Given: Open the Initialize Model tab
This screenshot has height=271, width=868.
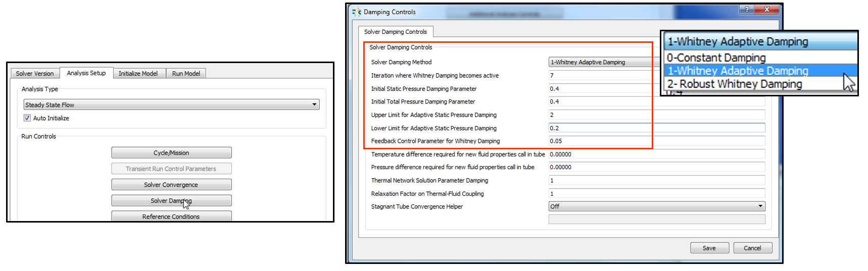Looking at the screenshot, I should (138, 74).
